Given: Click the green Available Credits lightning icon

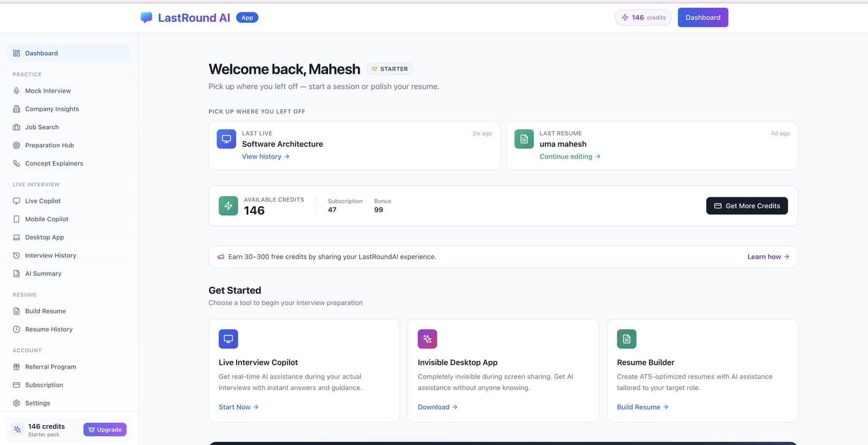Looking at the screenshot, I should pos(228,206).
